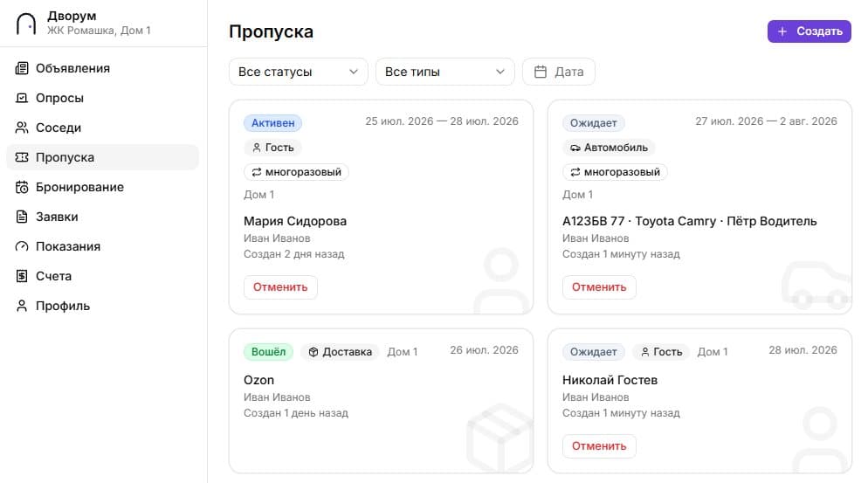Viewport: 868px width, 483px height.
Task: Click the Активен status badge
Action: pyautogui.click(x=273, y=123)
